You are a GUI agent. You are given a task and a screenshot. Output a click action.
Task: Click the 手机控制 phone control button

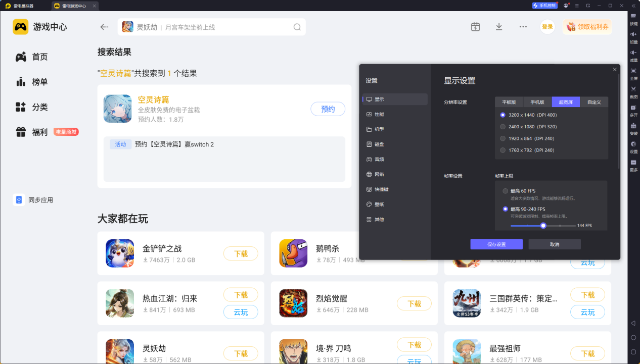tap(544, 6)
